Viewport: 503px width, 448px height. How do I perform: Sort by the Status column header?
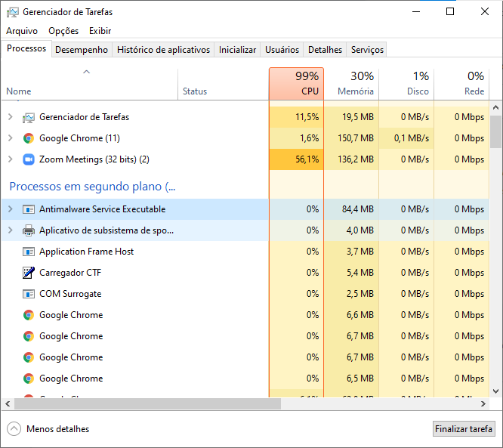(x=224, y=84)
